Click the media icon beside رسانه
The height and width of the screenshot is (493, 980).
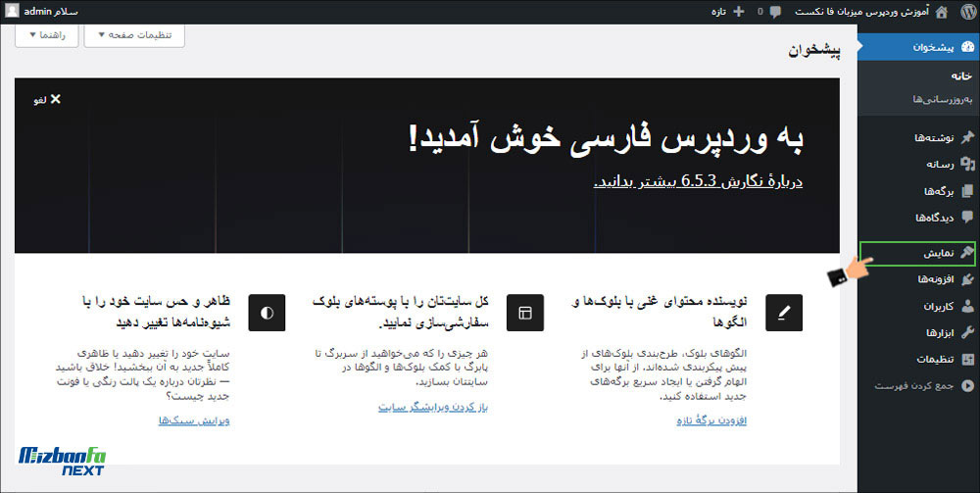967,165
